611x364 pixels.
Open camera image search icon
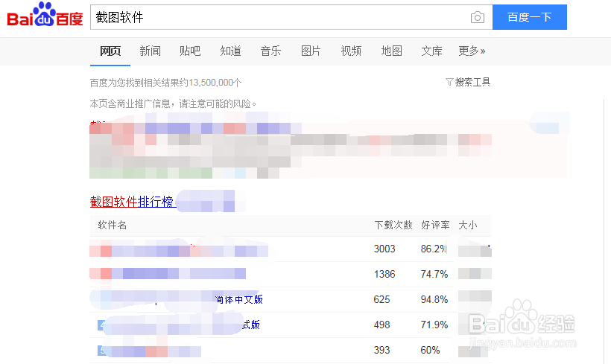pos(478,18)
